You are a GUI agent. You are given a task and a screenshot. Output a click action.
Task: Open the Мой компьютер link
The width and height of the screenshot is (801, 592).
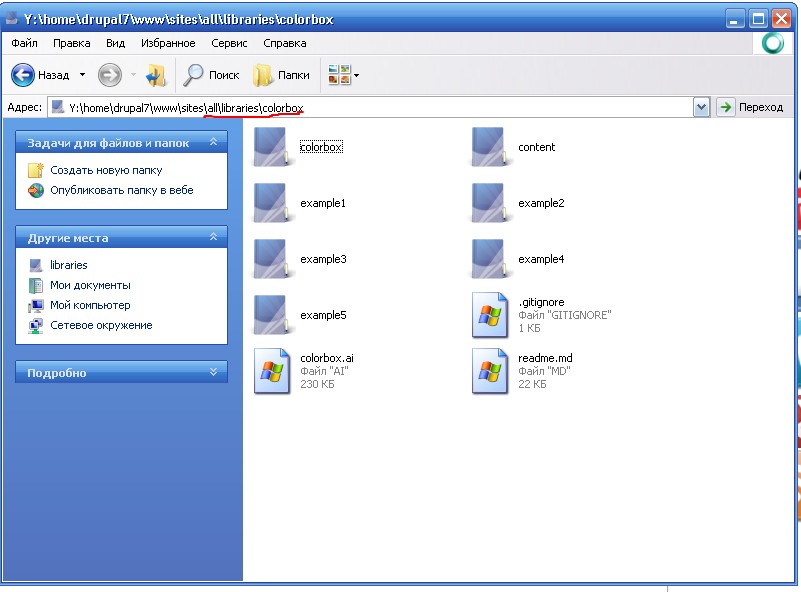(x=90, y=305)
